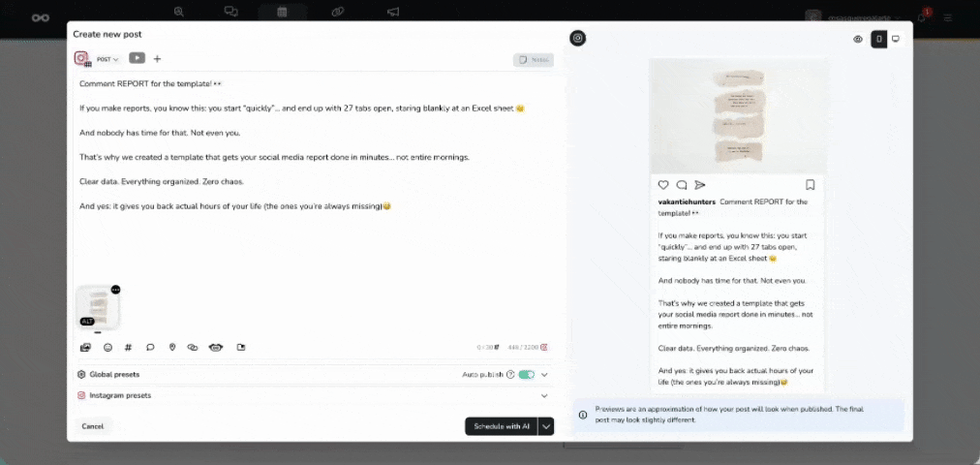
Task: Toggle the preview visibility eye icon
Action: pyautogui.click(x=858, y=40)
